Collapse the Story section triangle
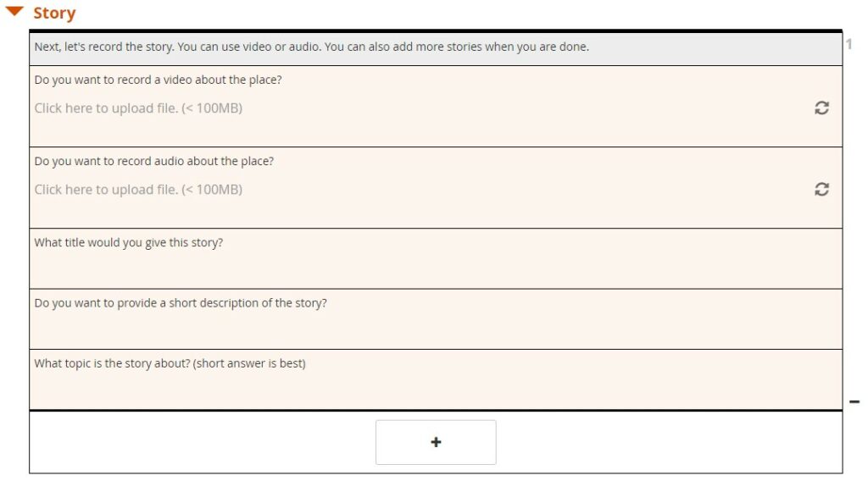The image size is (868, 481). pos(14,11)
